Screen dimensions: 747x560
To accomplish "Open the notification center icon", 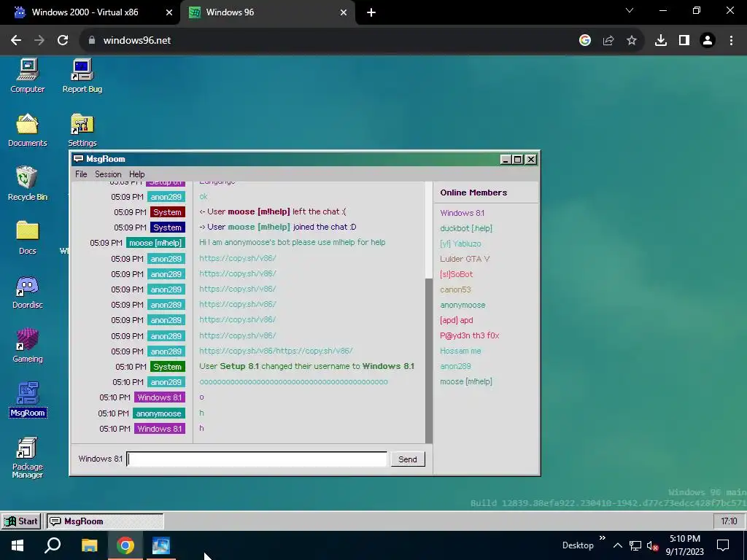I will coord(723,545).
